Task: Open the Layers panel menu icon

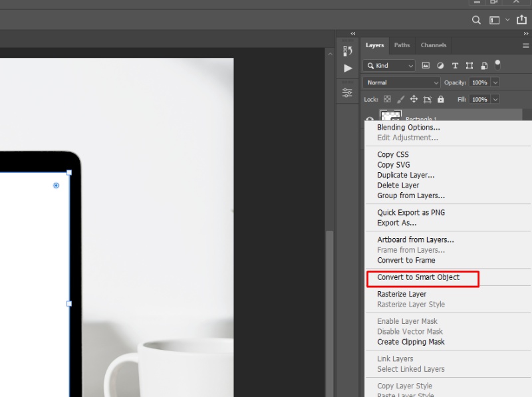Action: (x=527, y=45)
